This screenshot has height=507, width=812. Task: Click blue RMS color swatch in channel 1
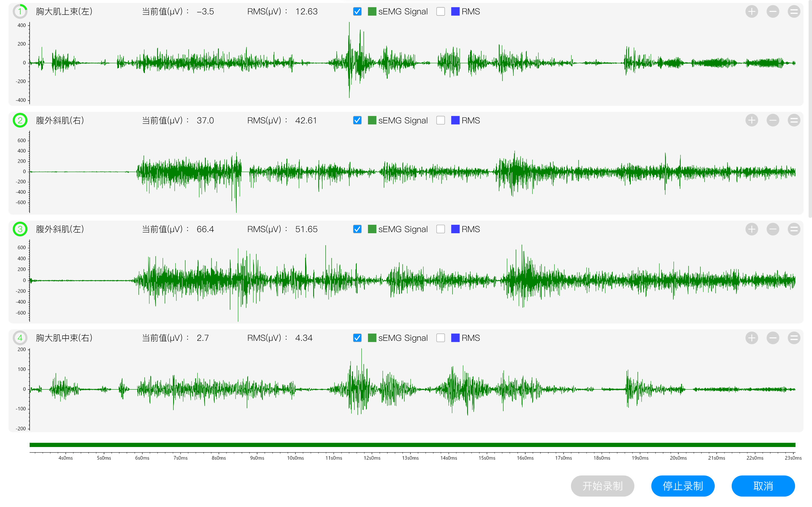coord(455,11)
